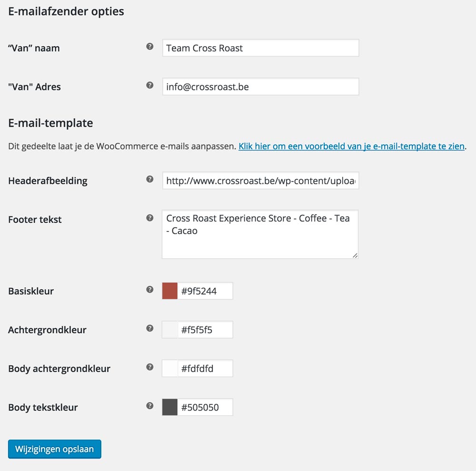Click help icon beside Footer tekst
Image resolution: width=476 pixels, height=471 pixels.
pyautogui.click(x=150, y=218)
